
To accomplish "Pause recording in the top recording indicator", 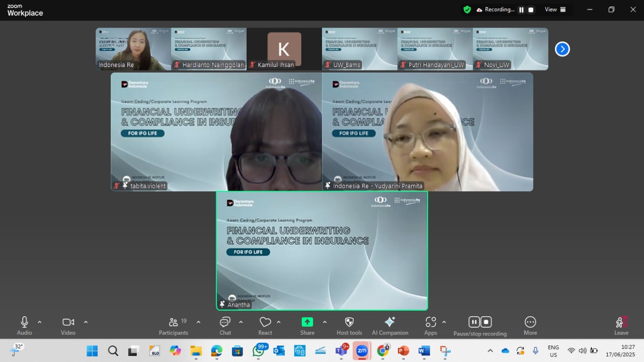I will [521, 10].
